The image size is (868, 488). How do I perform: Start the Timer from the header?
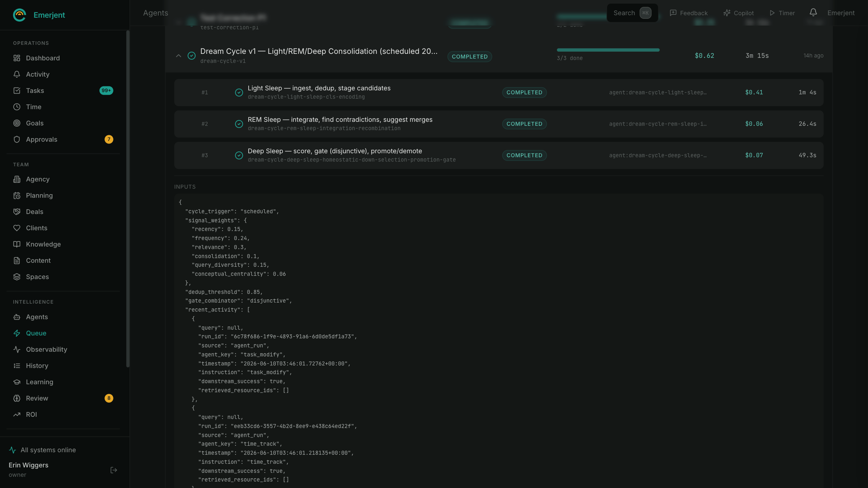click(782, 13)
